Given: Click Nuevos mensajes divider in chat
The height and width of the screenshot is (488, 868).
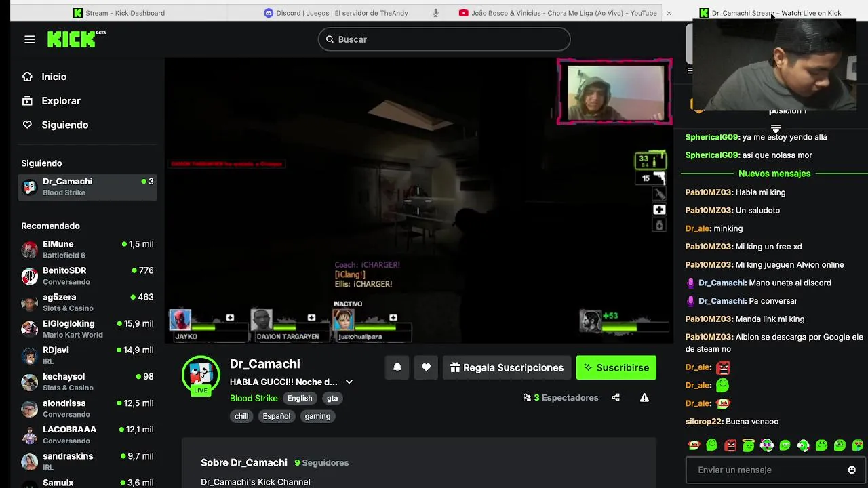Looking at the screenshot, I should (774, 174).
